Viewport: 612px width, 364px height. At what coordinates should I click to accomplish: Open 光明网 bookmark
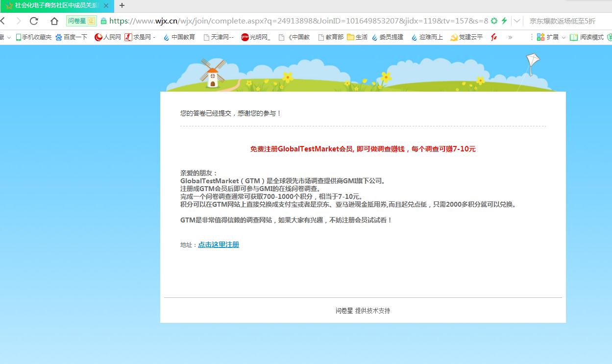tap(256, 37)
